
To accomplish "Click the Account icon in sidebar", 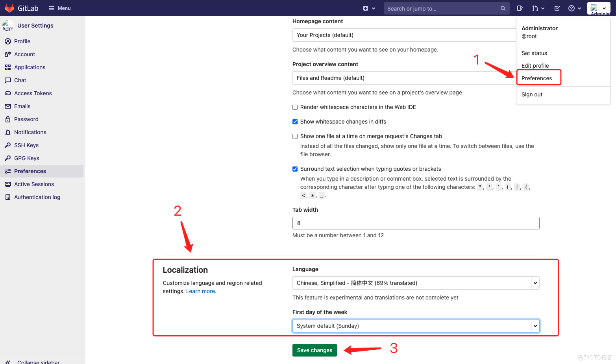I will click(8, 54).
